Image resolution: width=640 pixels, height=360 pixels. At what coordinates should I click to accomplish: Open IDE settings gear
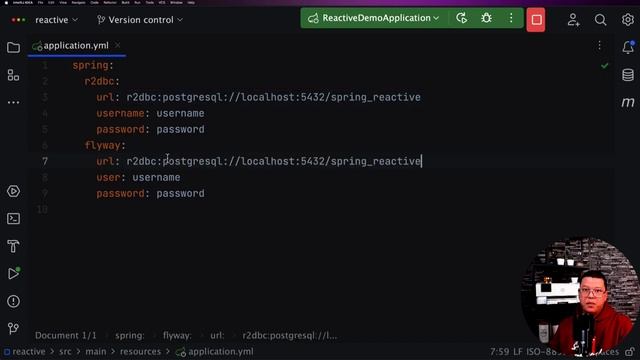(x=628, y=20)
